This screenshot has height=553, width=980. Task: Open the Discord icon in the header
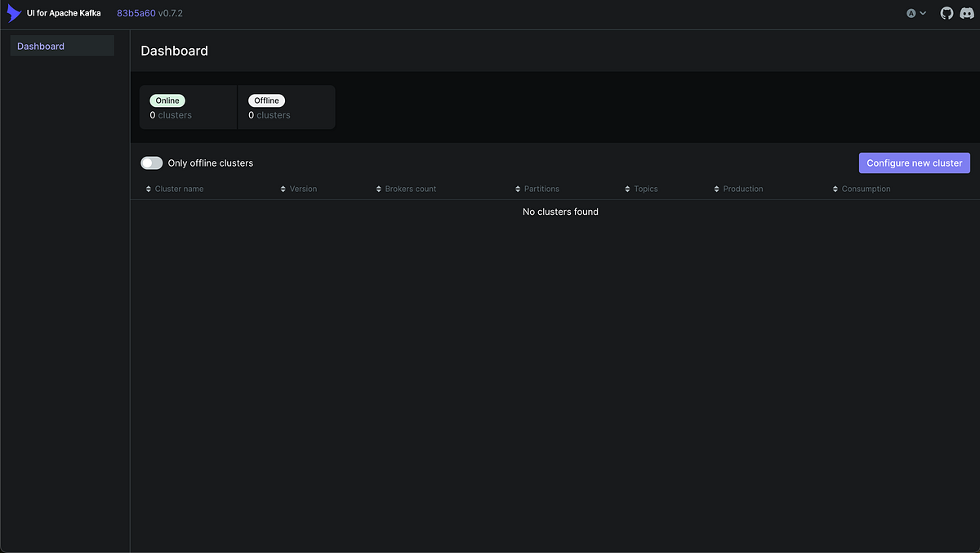966,12
